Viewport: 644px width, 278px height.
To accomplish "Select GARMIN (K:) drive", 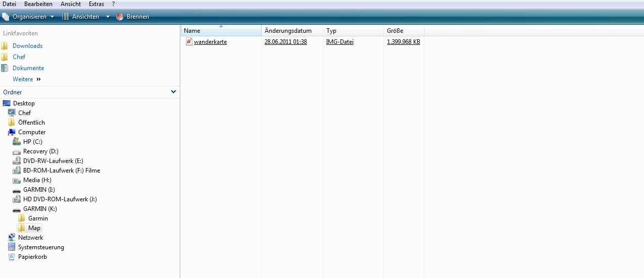I will point(40,209).
